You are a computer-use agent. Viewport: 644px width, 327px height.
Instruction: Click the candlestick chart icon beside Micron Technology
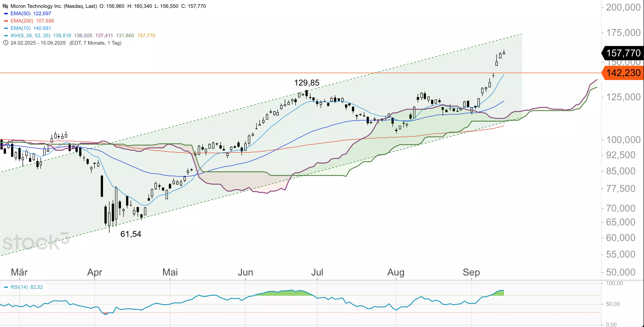5,6
